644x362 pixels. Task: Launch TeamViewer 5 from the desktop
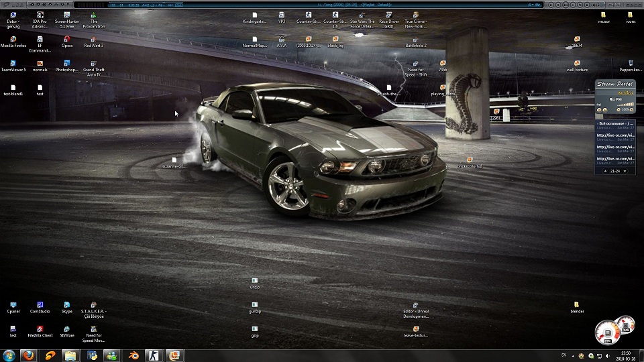(x=13, y=63)
